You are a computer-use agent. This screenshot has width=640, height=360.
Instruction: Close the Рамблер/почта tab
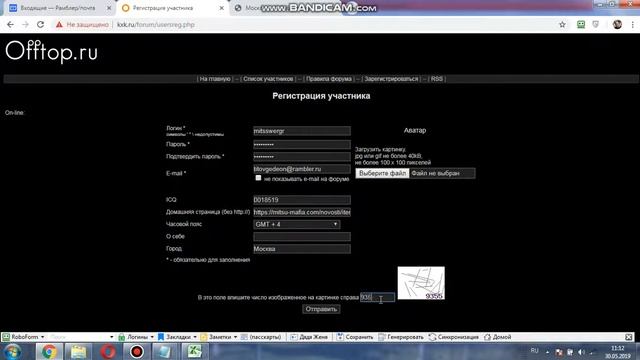[x=109, y=8]
